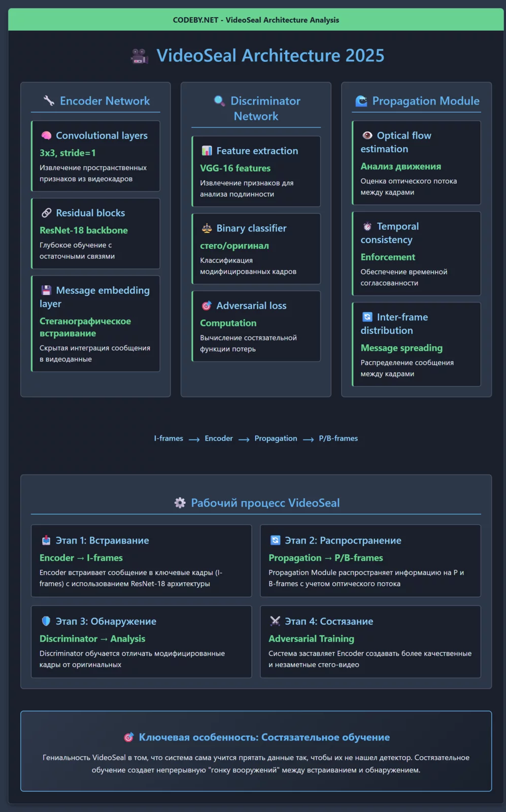This screenshot has height=812, width=506.
Task: Click the 'Этап 2: Распространение' heading text
Action: (343, 540)
